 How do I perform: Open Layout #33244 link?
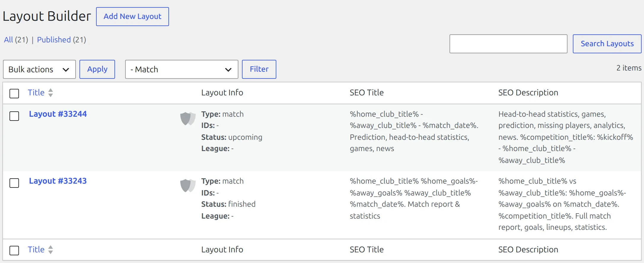coord(58,114)
